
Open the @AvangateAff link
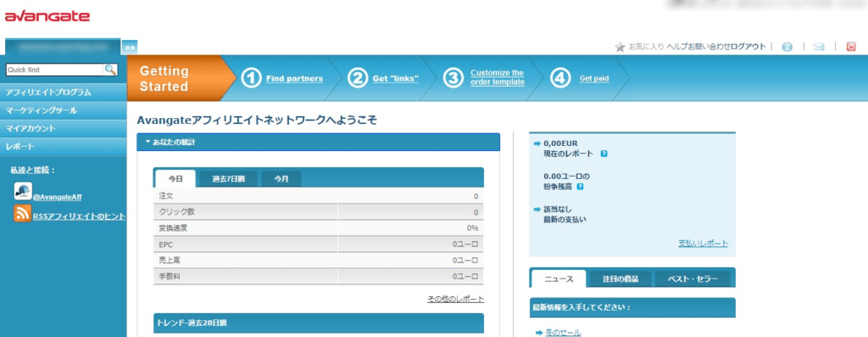pyautogui.click(x=58, y=197)
